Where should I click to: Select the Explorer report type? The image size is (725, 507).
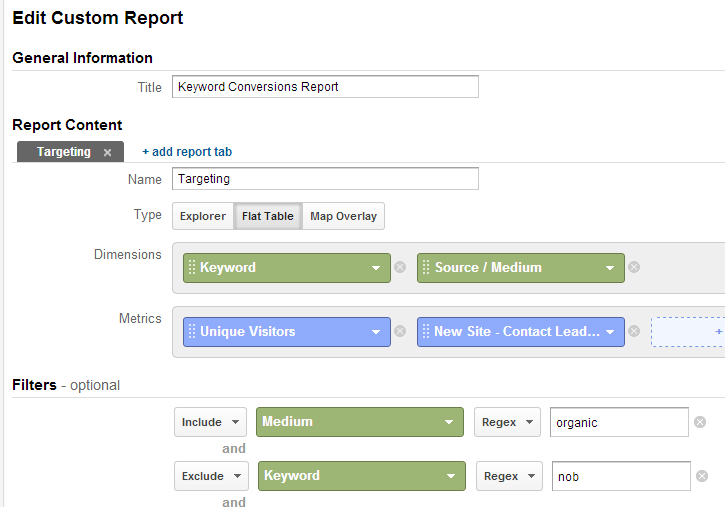pos(203,216)
